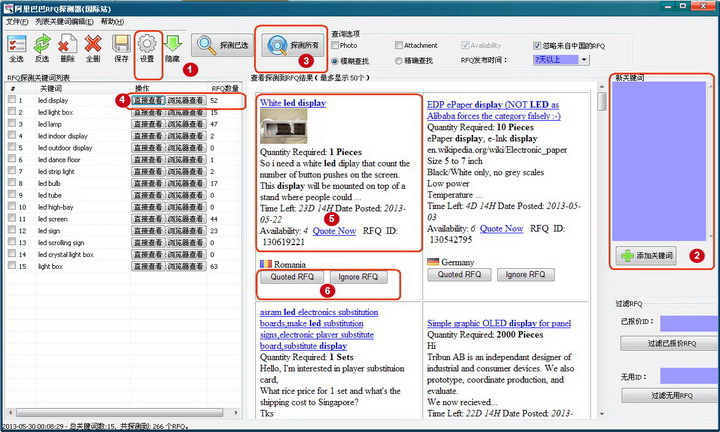The image size is (720, 432).
Task: Click Quoted RFQ under Germany
Action: (459, 275)
